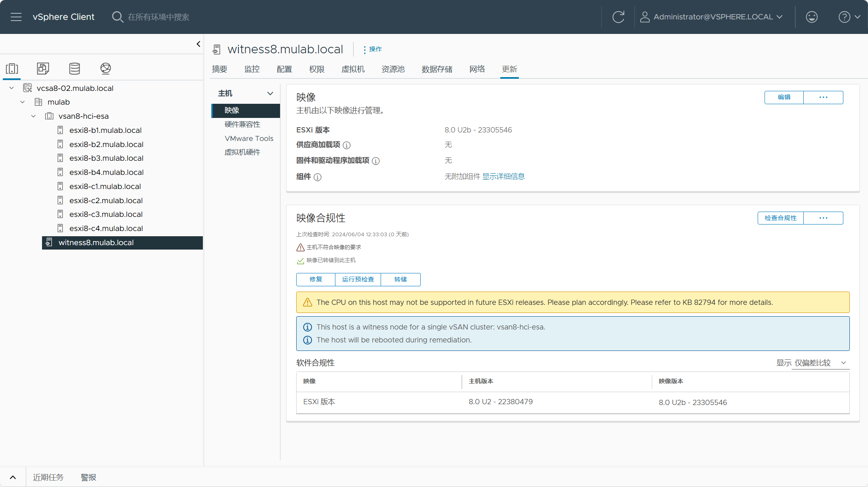Screen dimensions: 868x487
Task: Switch to the 监控 tab
Action: tap(252, 69)
